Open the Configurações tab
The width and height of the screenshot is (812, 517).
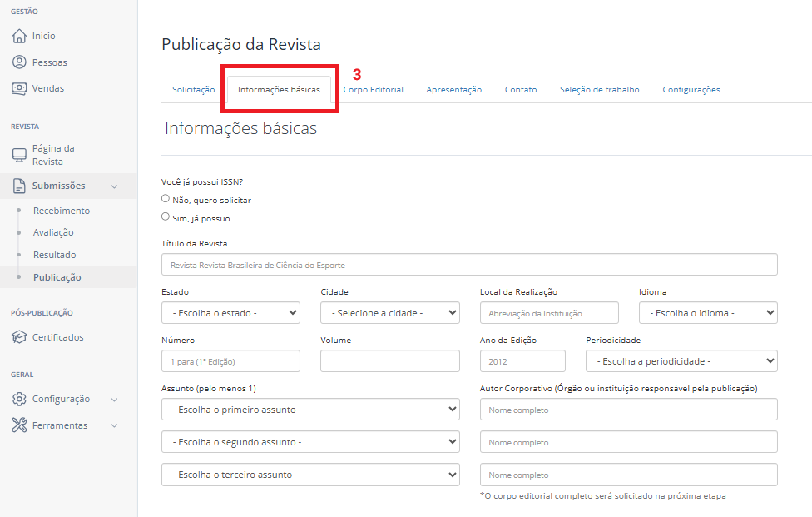pyautogui.click(x=691, y=90)
